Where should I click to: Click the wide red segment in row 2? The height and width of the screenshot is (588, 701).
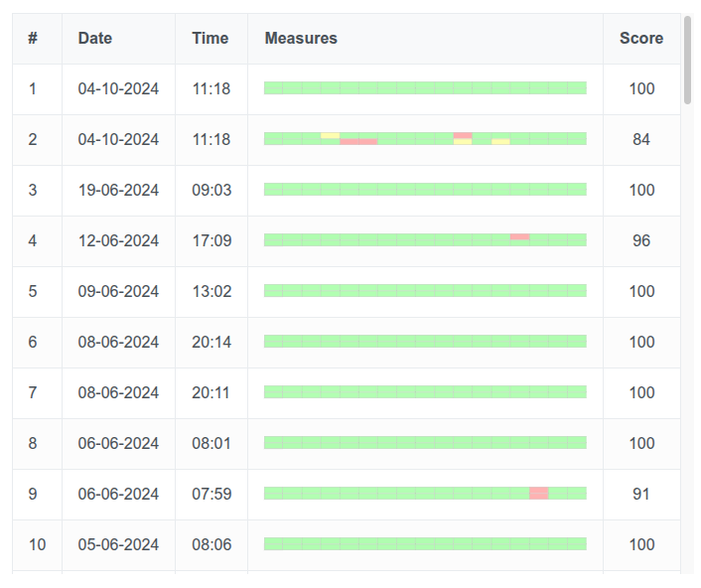(358, 142)
